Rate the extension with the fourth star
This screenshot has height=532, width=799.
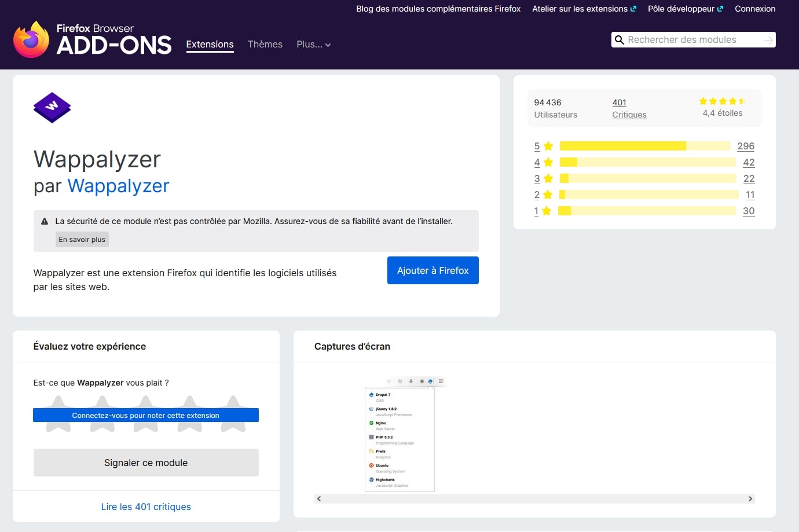point(190,414)
